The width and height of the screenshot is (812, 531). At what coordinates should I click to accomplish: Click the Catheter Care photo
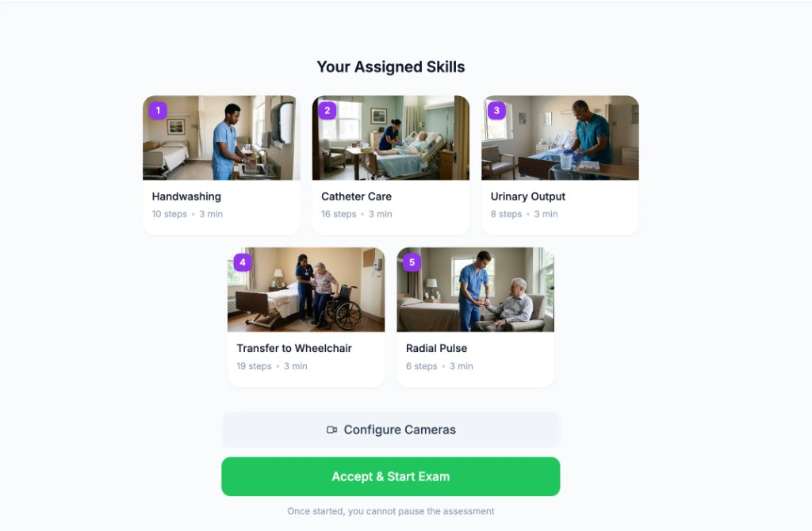[390, 137]
